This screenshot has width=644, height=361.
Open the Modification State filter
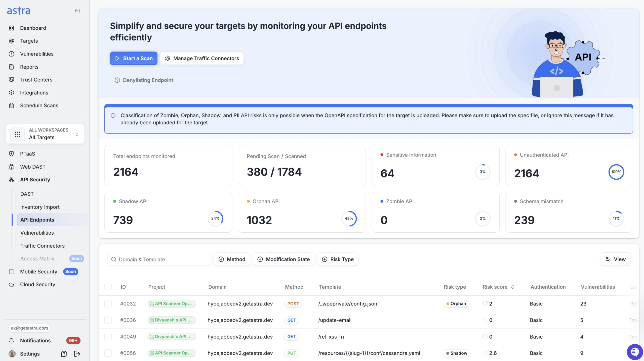coord(283,259)
